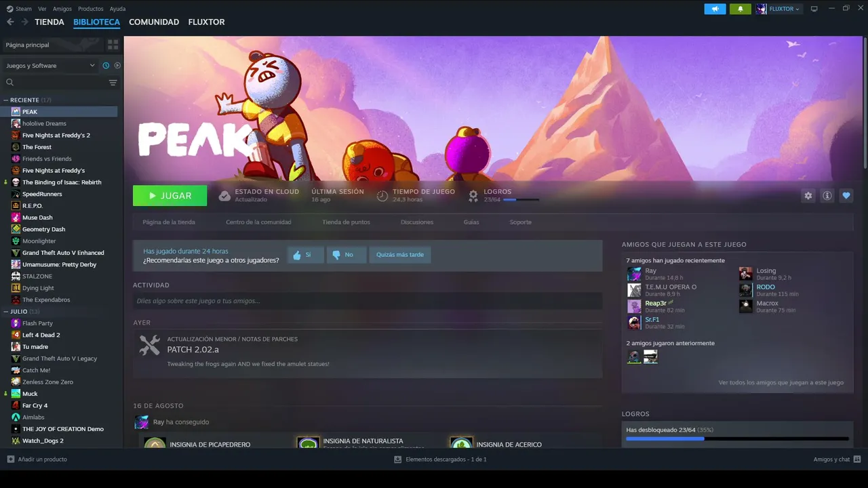Open PEAK game settings gear
Screen dimensions: 868x488
(x=808, y=196)
